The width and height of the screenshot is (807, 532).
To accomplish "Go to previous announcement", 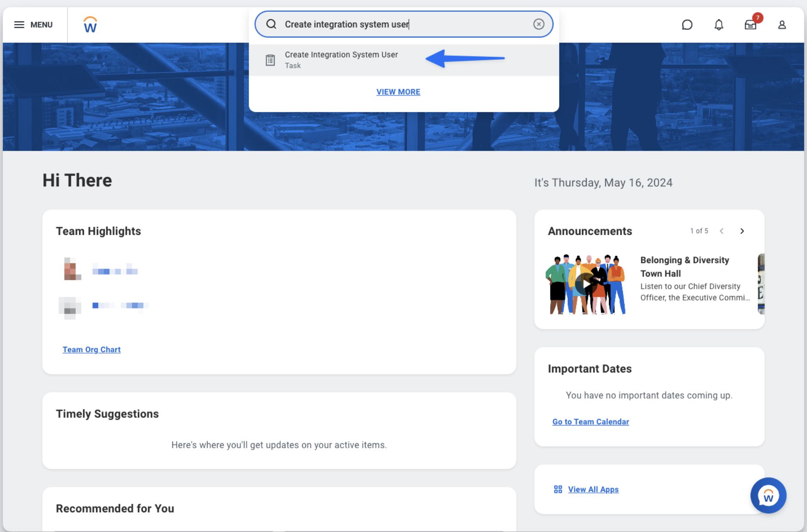I will pyautogui.click(x=721, y=231).
